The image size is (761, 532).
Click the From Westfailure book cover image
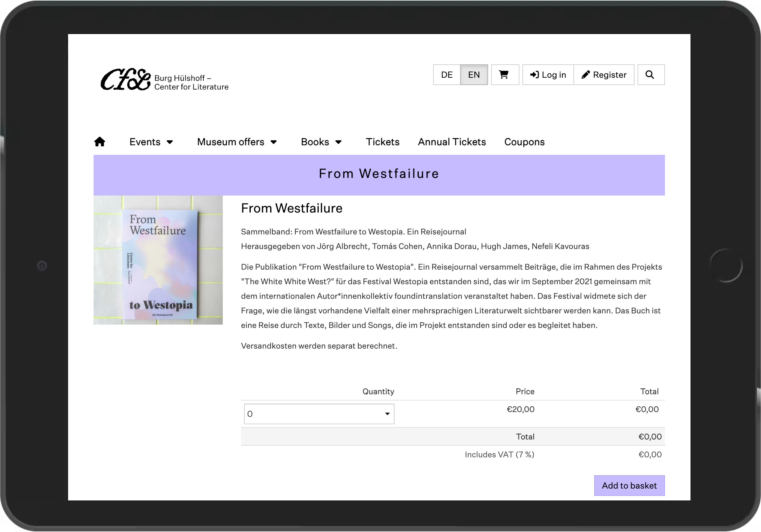[158, 260]
